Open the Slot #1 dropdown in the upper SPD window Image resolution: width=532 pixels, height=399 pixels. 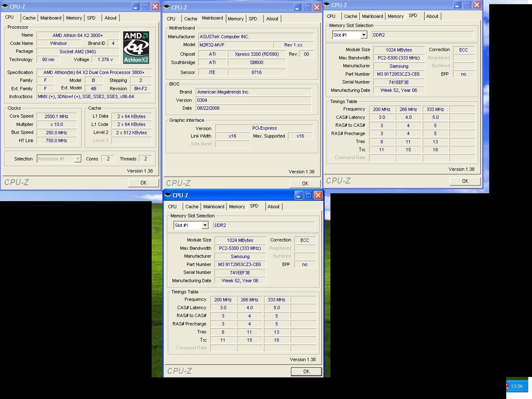[364, 35]
